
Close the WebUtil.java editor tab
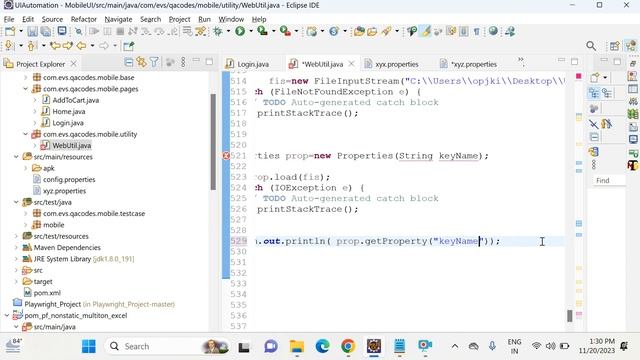(x=351, y=64)
